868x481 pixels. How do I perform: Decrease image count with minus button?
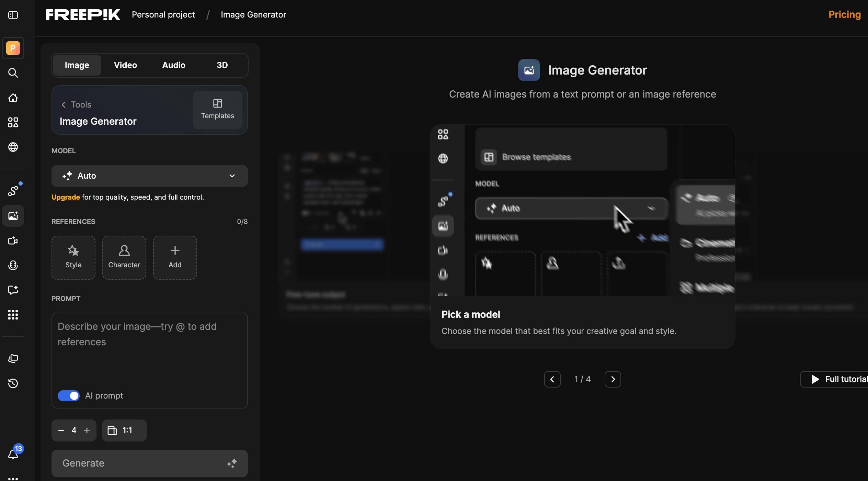(61, 430)
